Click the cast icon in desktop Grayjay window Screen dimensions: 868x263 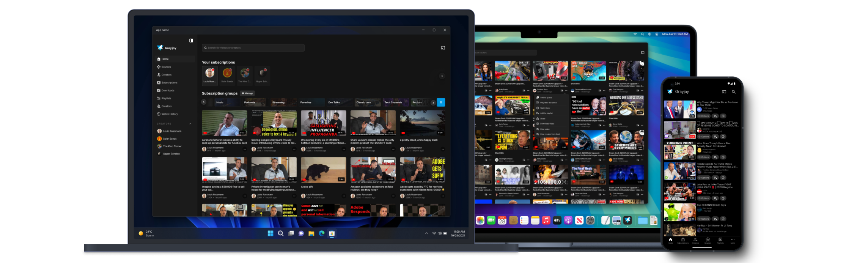pos(442,48)
